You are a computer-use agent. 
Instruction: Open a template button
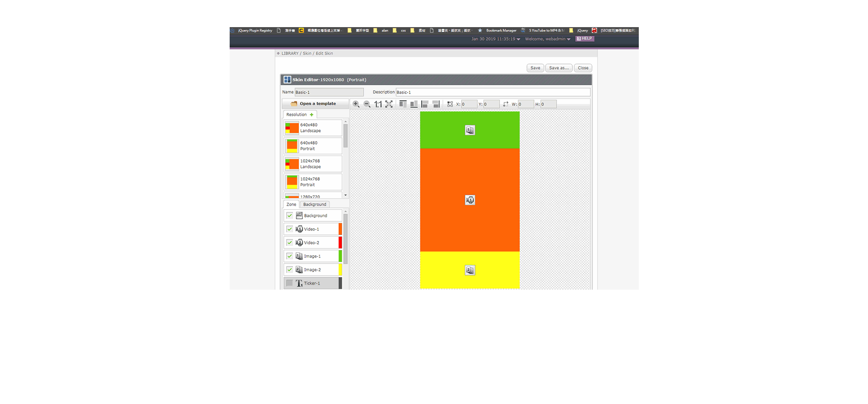coord(316,104)
